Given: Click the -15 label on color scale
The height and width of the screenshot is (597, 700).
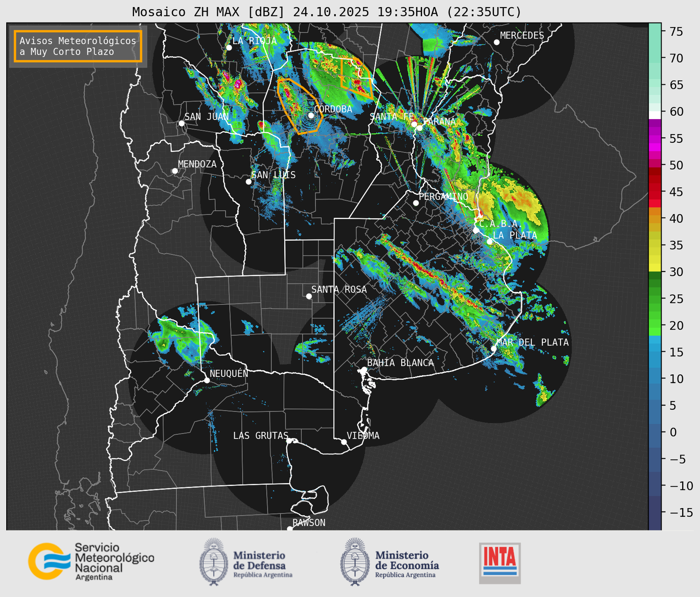Looking at the screenshot, I should point(681,512).
